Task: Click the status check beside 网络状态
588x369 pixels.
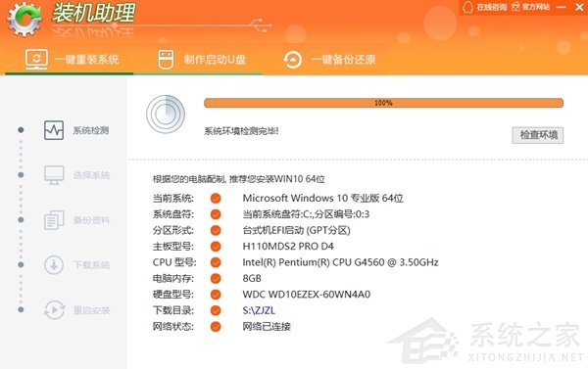Action: pyautogui.click(x=216, y=327)
